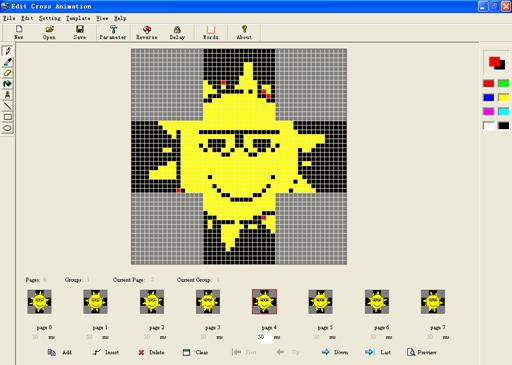Open the animation Preview
The image size is (512, 365).
422,352
